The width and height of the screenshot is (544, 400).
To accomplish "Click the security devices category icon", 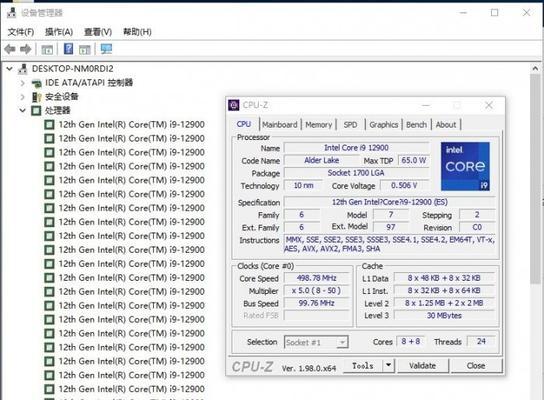I will pos(36,97).
